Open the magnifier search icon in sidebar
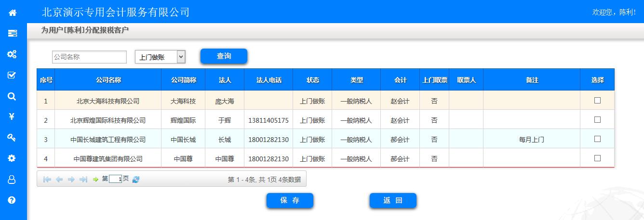 point(12,96)
